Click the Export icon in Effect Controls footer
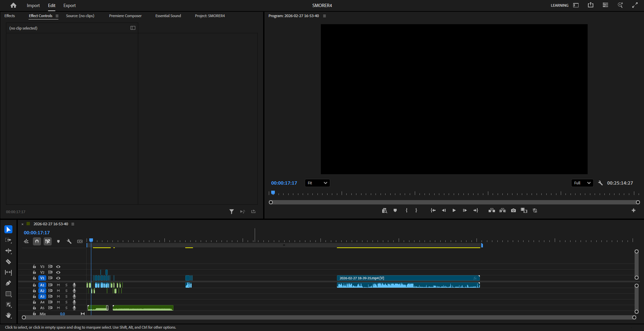The image size is (644, 331). pyautogui.click(x=253, y=212)
